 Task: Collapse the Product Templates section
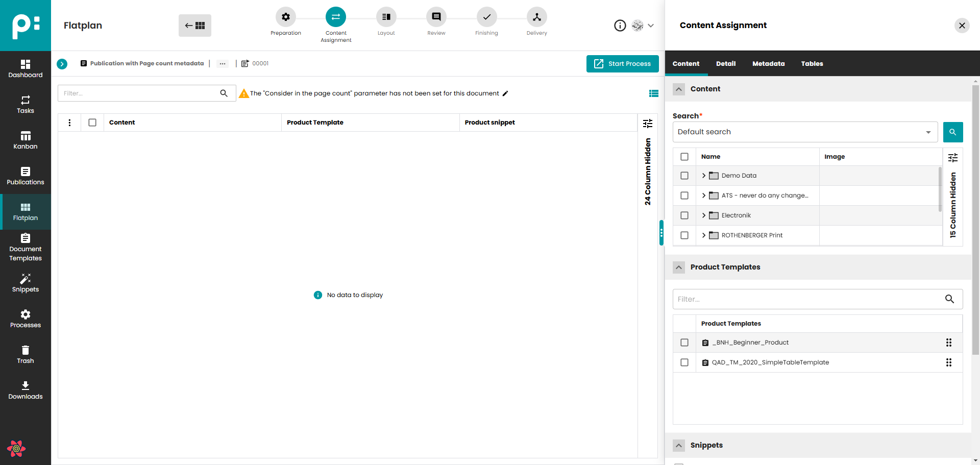(x=679, y=267)
